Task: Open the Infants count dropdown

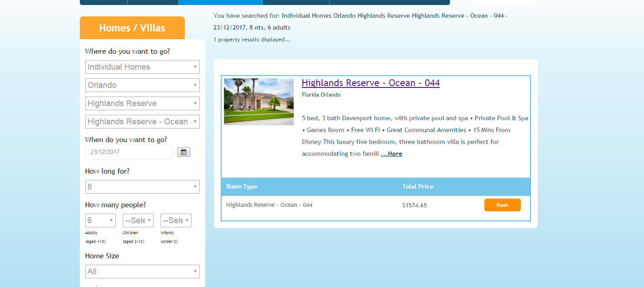Action: pos(176,220)
